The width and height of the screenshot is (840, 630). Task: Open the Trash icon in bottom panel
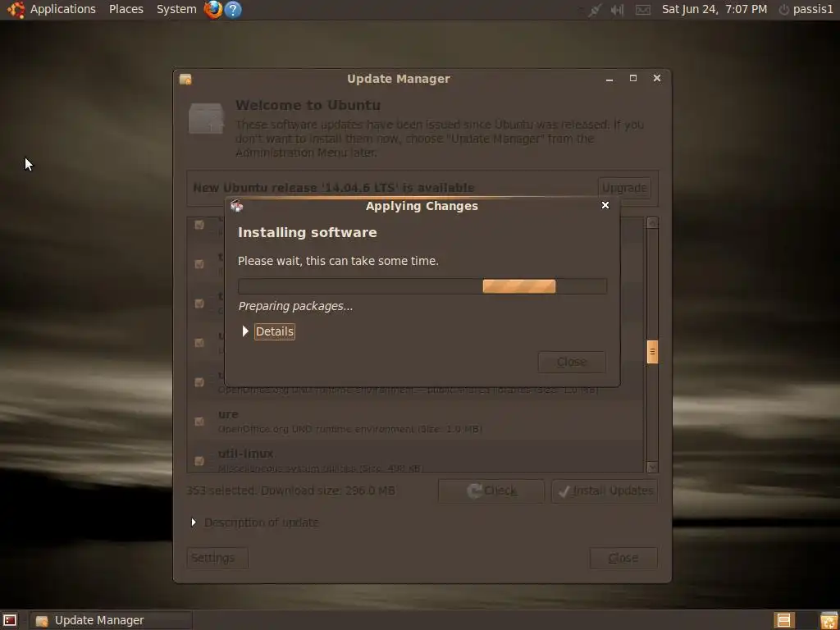coord(829,620)
